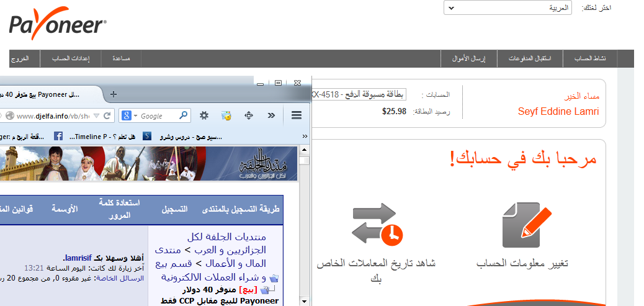644x306 pixels.
Task: Open the blue S icon bookmark
Action: pos(147,137)
